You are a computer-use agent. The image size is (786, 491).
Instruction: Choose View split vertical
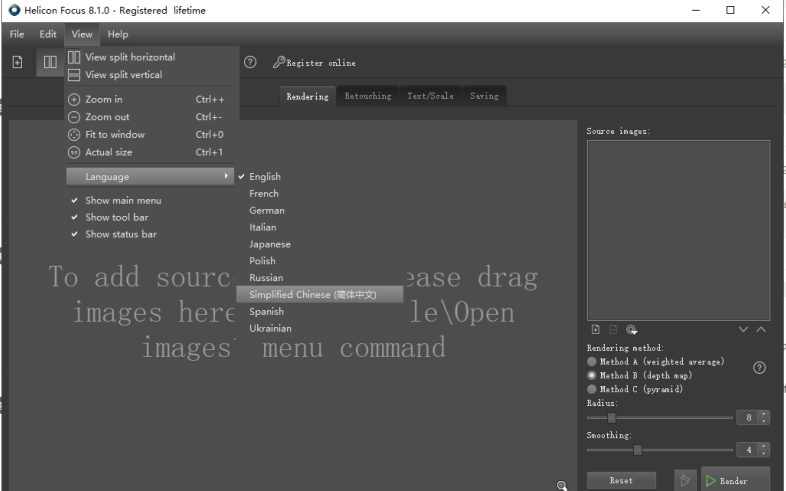point(150,75)
